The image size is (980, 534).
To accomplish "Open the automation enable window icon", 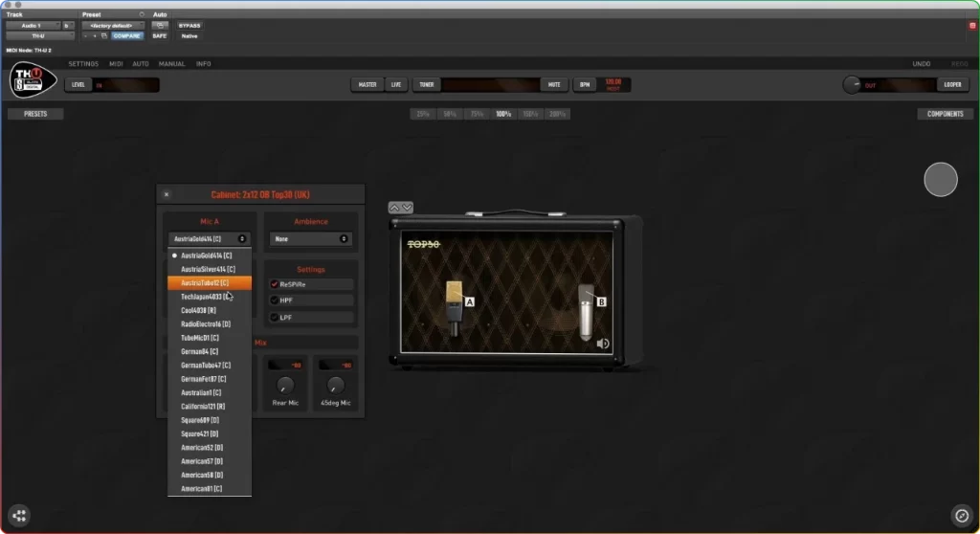I will pos(160,26).
